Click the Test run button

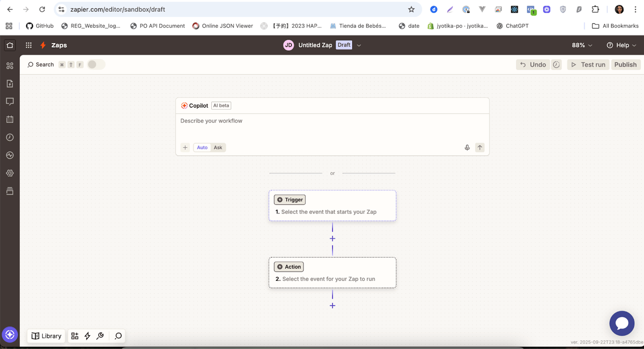point(588,65)
